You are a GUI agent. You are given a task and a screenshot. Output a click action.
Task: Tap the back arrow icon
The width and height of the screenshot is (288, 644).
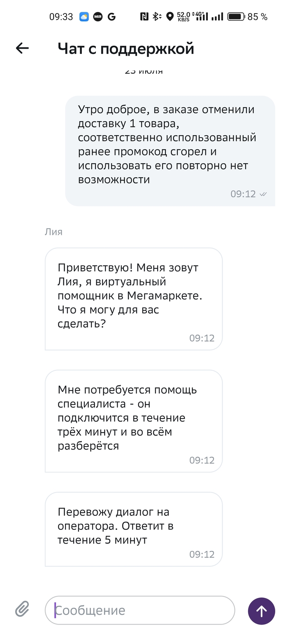[22, 48]
